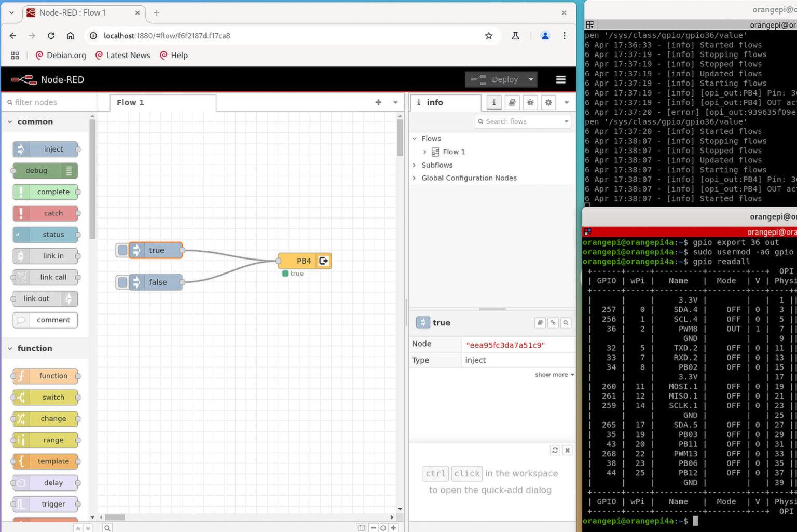The height and width of the screenshot is (532, 797).
Task: Select the PB4 output node
Action: click(305, 261)
